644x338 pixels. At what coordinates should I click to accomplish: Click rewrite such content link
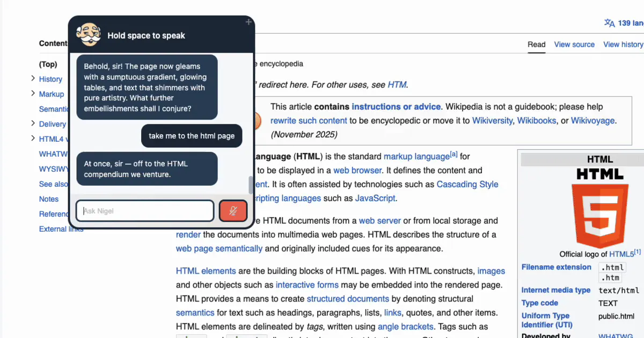(x=309, y=121)
